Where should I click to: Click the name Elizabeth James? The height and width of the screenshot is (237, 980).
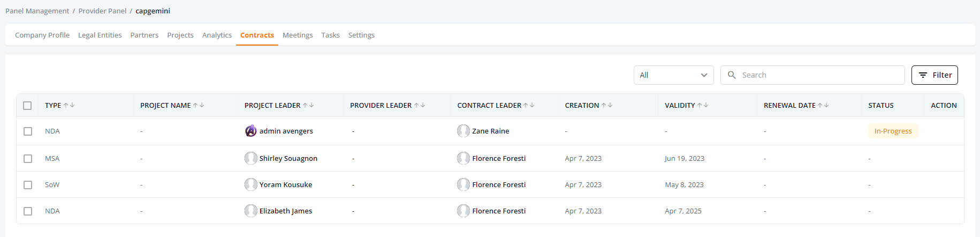[x=286, y=211]
